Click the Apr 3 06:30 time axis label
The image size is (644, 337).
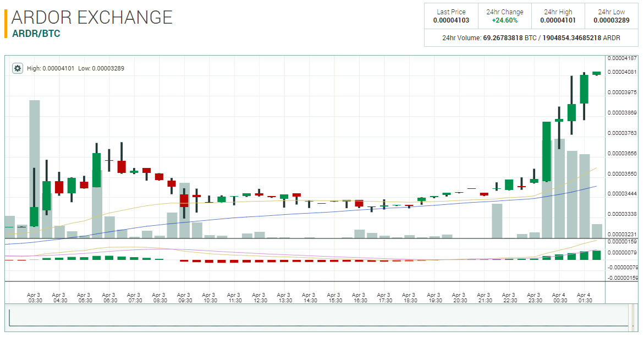tap(109, 297)
